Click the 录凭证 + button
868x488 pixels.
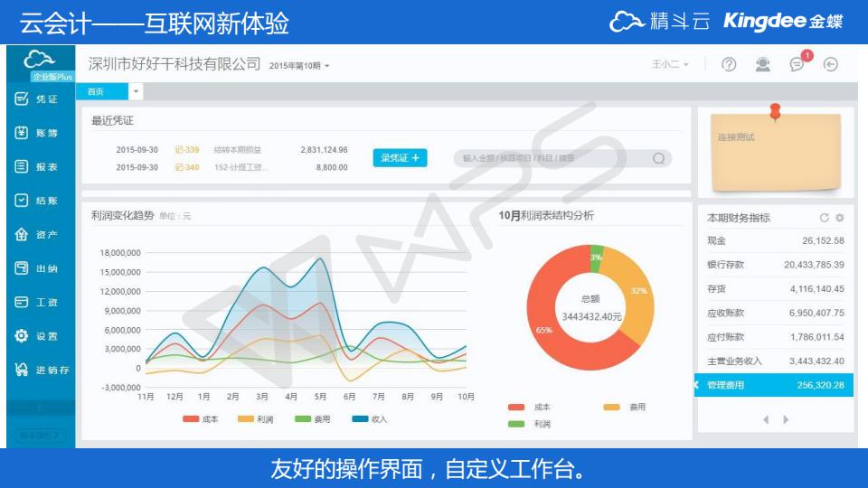[x=400, y=158]
